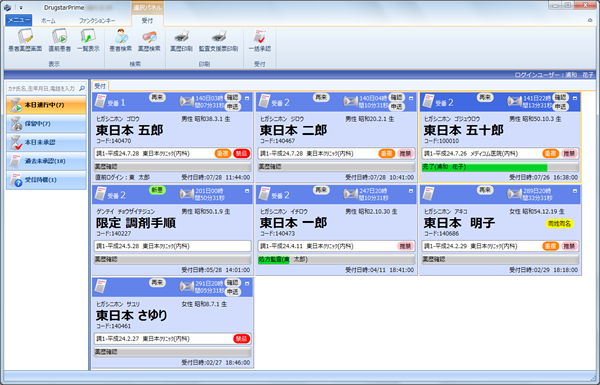Select 本日未承認 in the sidebar

[x=46, y=142]
